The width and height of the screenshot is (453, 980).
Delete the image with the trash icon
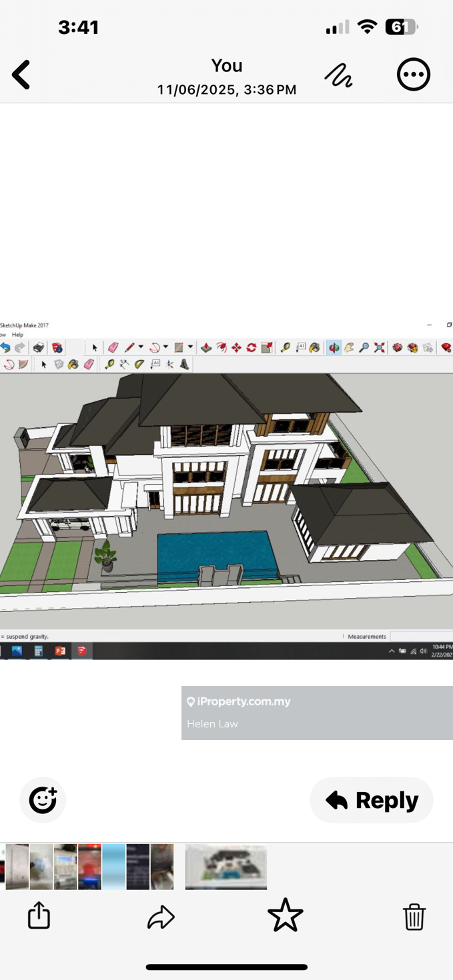click(414, 917)
